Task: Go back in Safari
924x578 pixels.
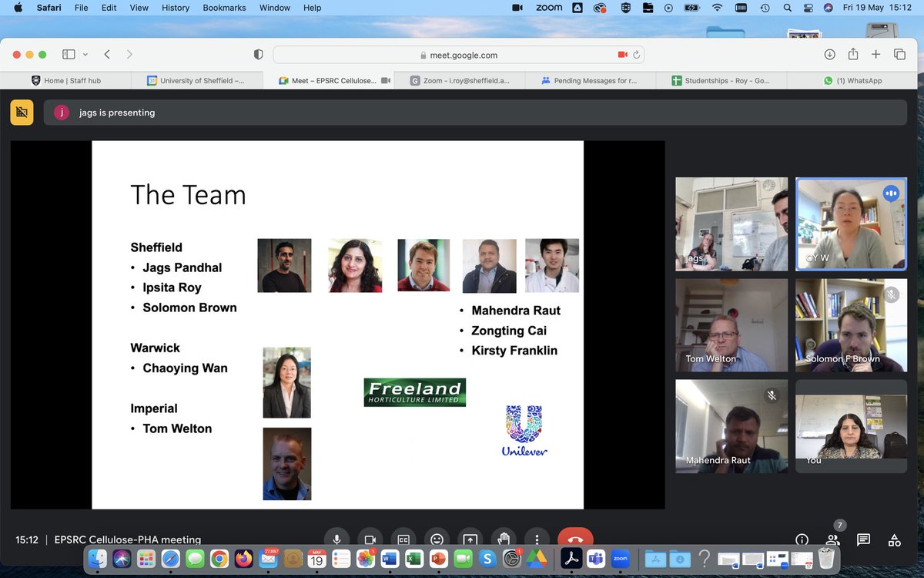Action: tap(107, 55)
